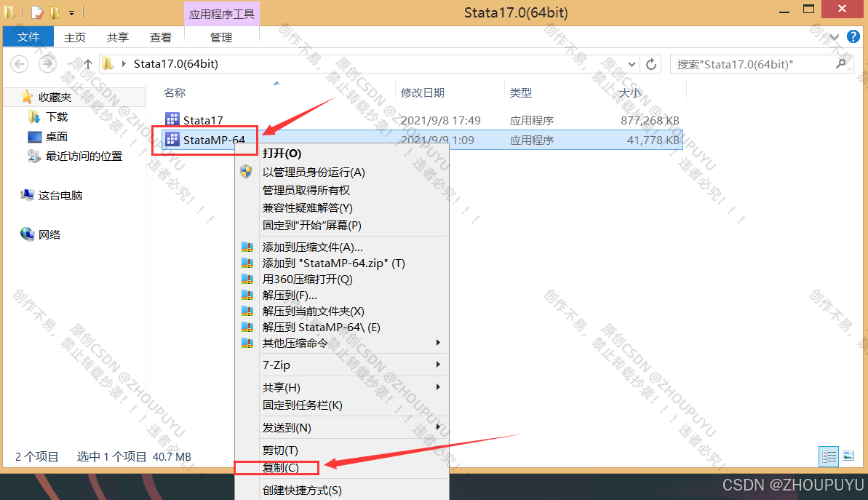Click Stata17.0(64bit) in the address bar
Viewport: 868px width, 500px height.
pos(176,63)
